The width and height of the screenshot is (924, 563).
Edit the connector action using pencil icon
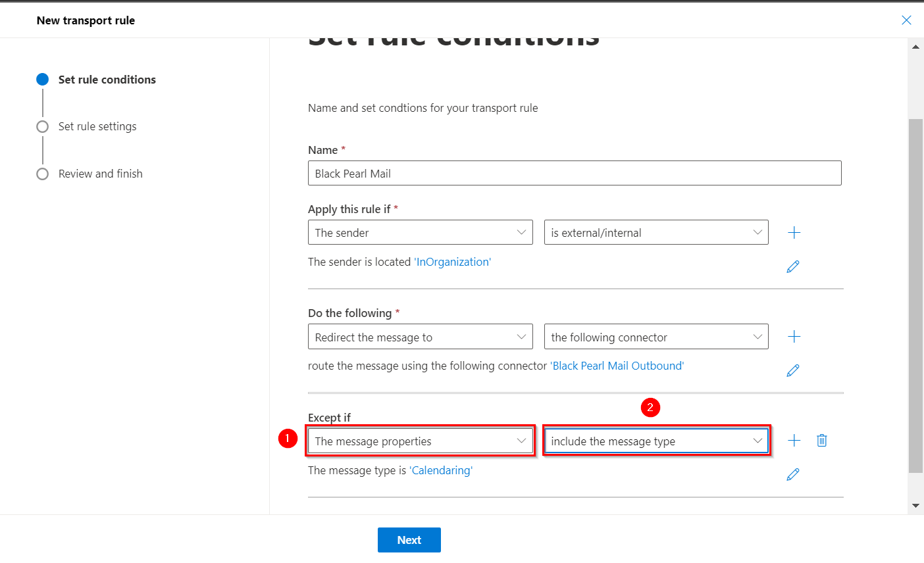point(793,370)
